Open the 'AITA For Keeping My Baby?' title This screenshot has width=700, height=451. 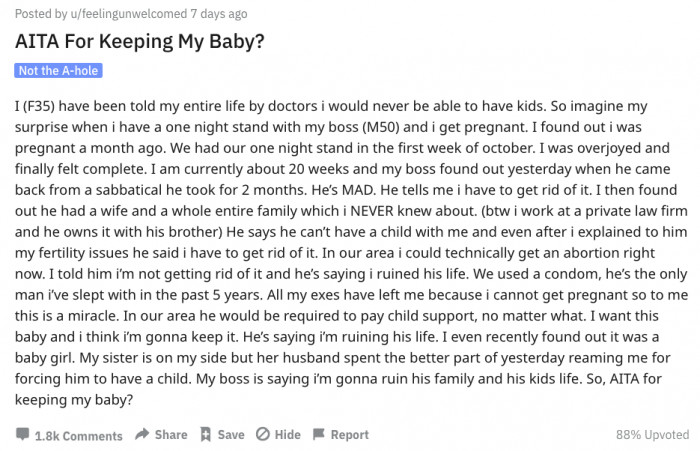140,42
